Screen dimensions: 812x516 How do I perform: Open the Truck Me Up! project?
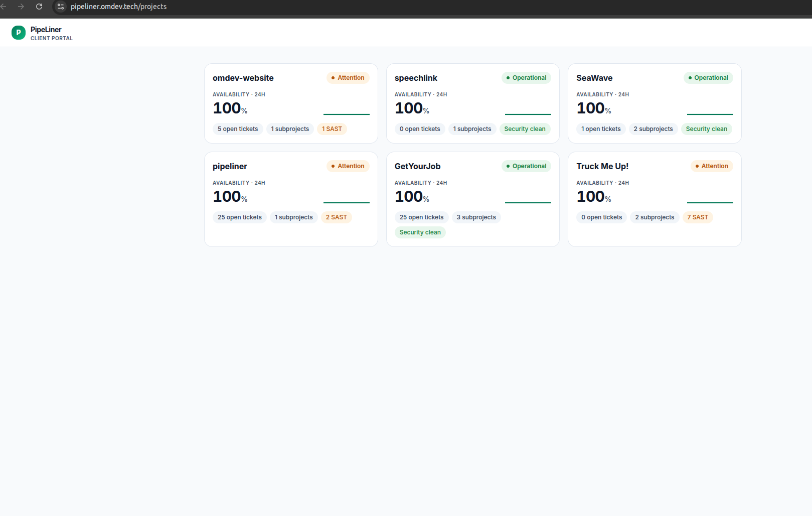(x=602, y=166)
